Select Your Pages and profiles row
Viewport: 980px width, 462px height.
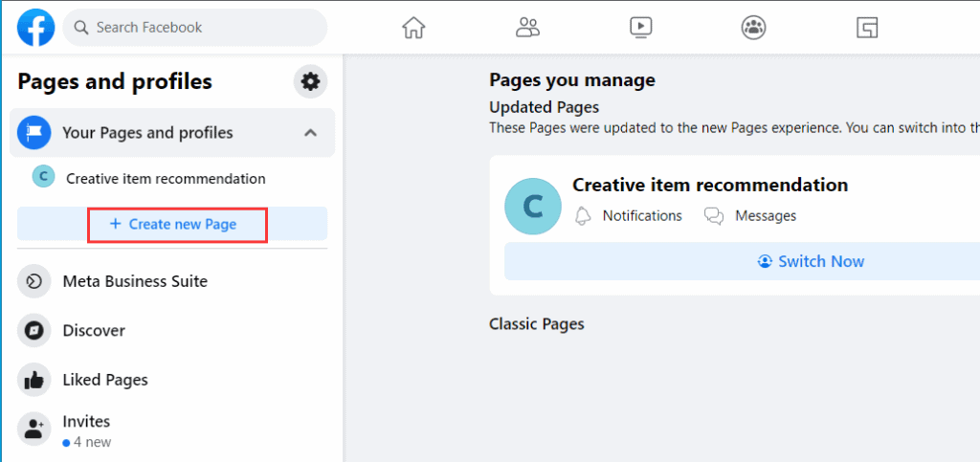(x=172, y=132)
